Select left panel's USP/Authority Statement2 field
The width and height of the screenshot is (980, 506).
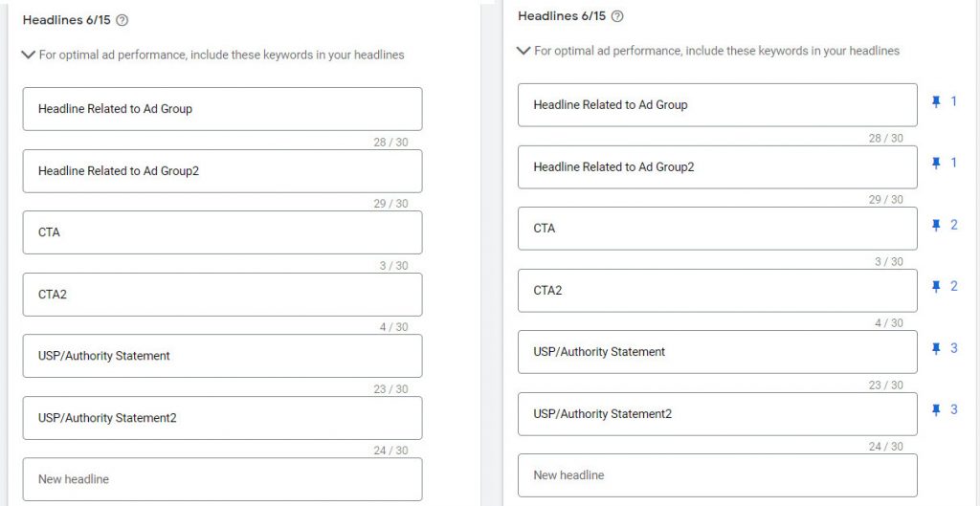click(x=222, y=418)
